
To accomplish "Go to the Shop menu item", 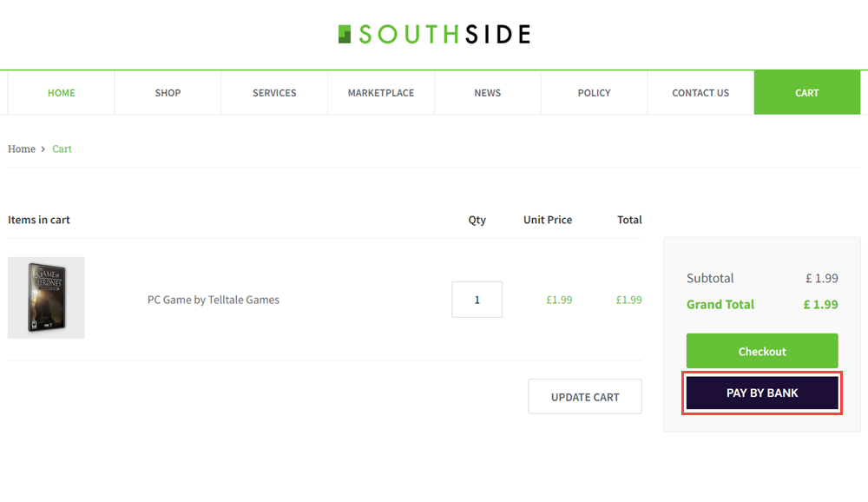I will coord(168,93).
